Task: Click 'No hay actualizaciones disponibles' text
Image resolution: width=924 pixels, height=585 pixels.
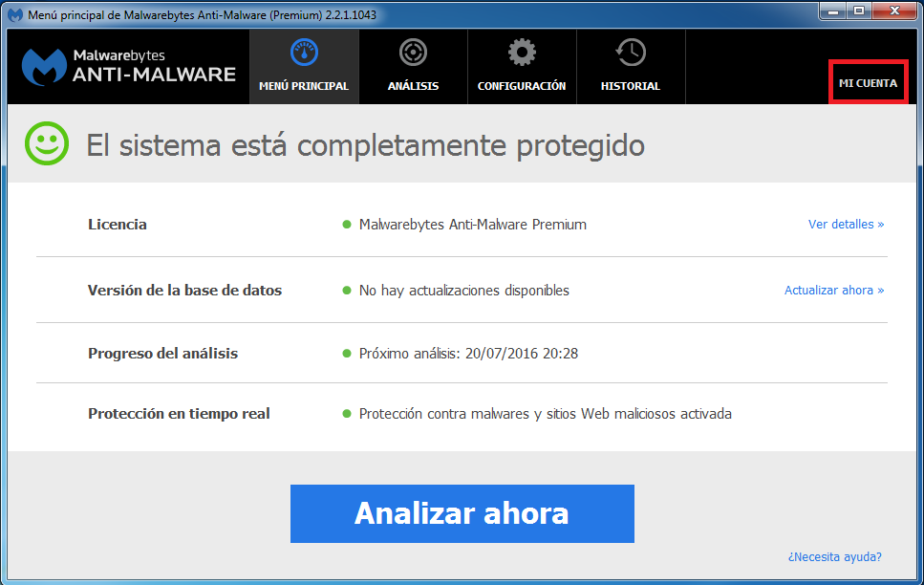Action: click(463, 291)
